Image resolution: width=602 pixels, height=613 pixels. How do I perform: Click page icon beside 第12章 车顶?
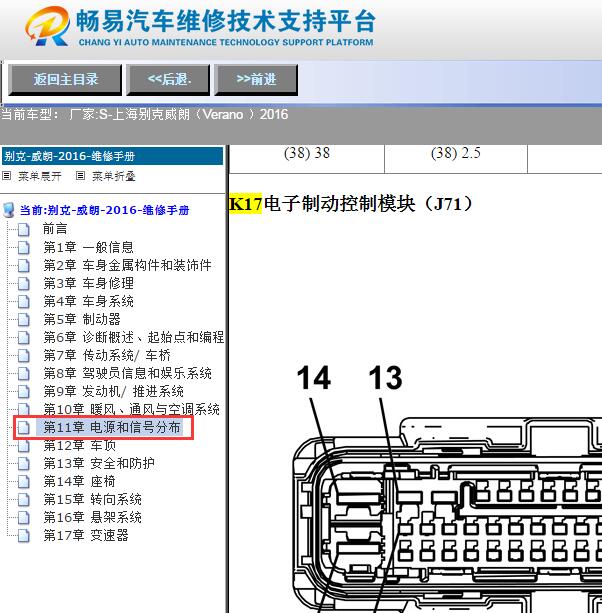coord(23,445)
